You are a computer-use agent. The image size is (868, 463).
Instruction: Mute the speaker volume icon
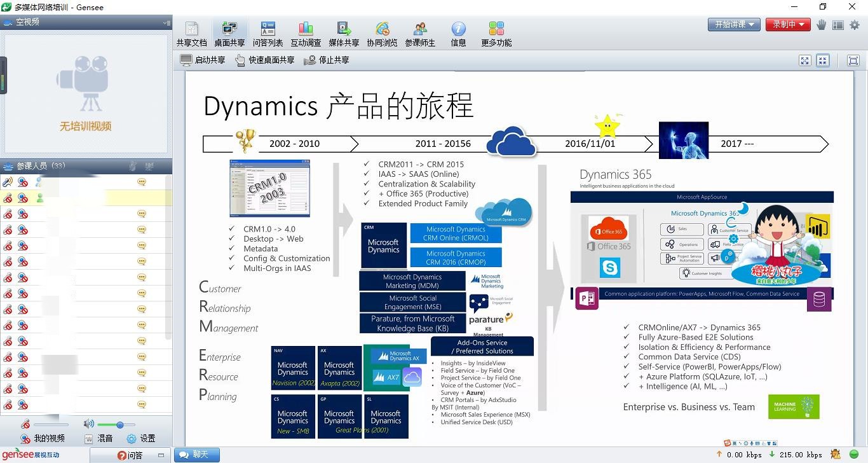[x=88, y=424]
